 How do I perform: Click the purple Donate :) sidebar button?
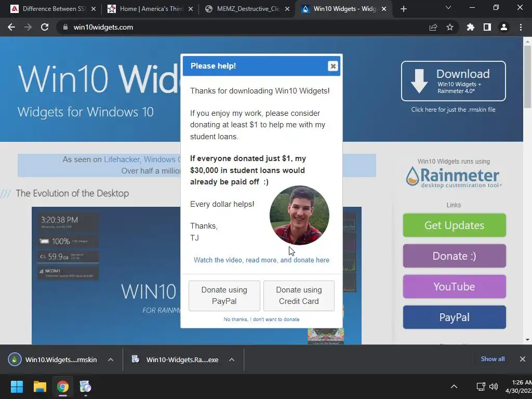pos(454,256)
